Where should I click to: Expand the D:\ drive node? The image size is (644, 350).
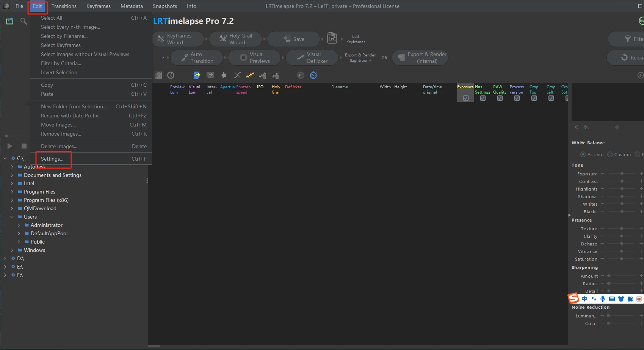tap(5, 258)
